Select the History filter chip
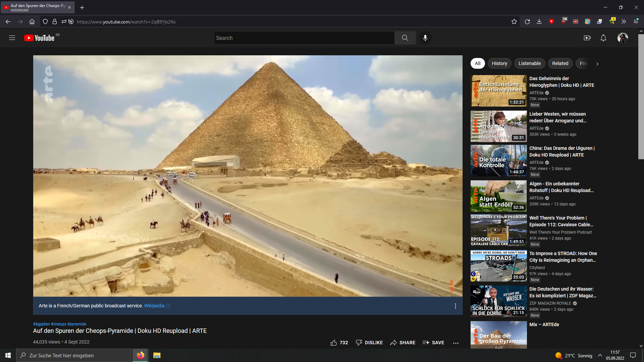Screen dimensions: 644x362 coord(499,63)
